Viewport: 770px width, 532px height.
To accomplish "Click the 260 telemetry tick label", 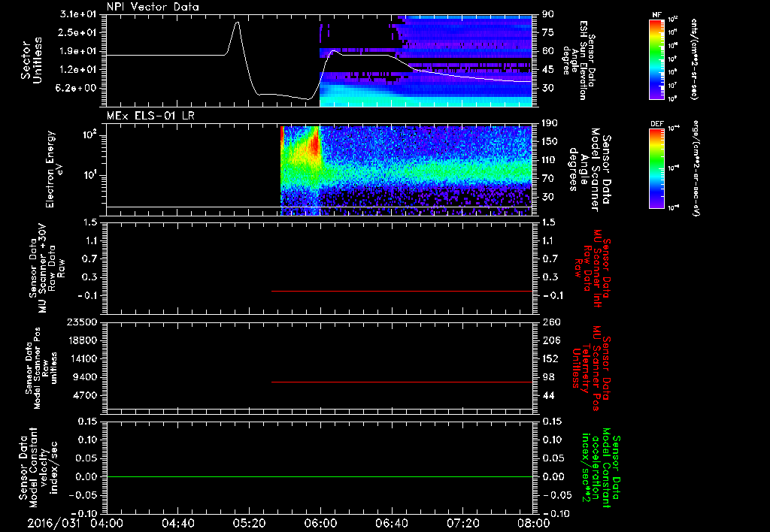I will pyautogui.click(x=551, y=322).
